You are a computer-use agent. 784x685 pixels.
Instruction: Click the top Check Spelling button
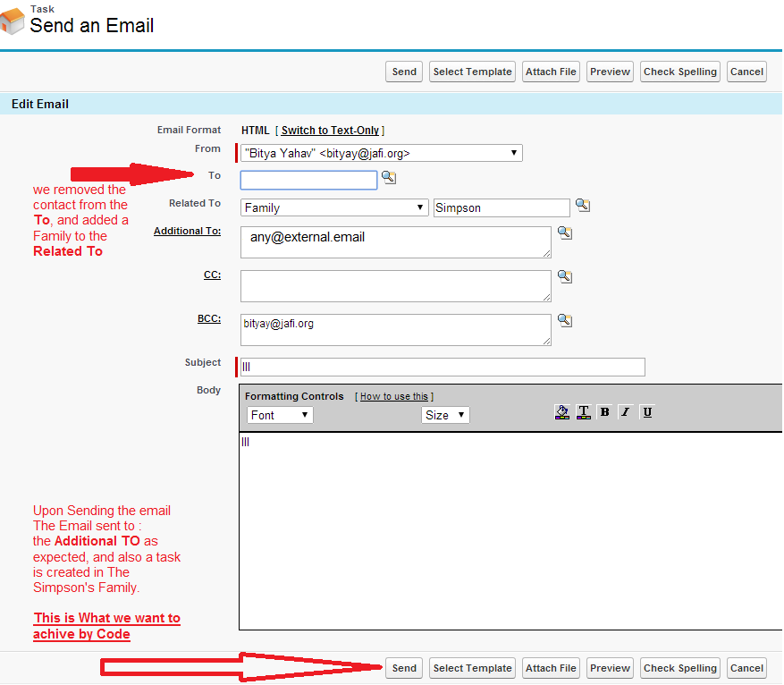(680, 72)
